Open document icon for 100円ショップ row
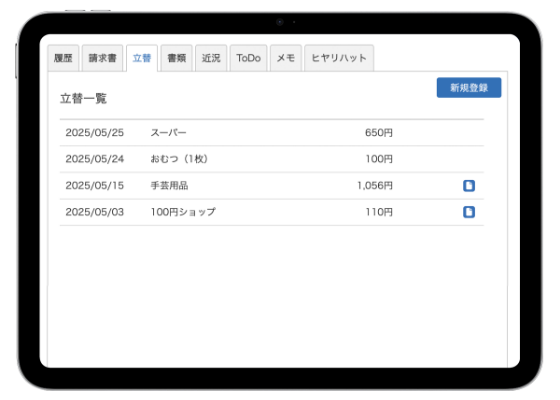This screenshot has height=400, width=560. click(469, 212)
